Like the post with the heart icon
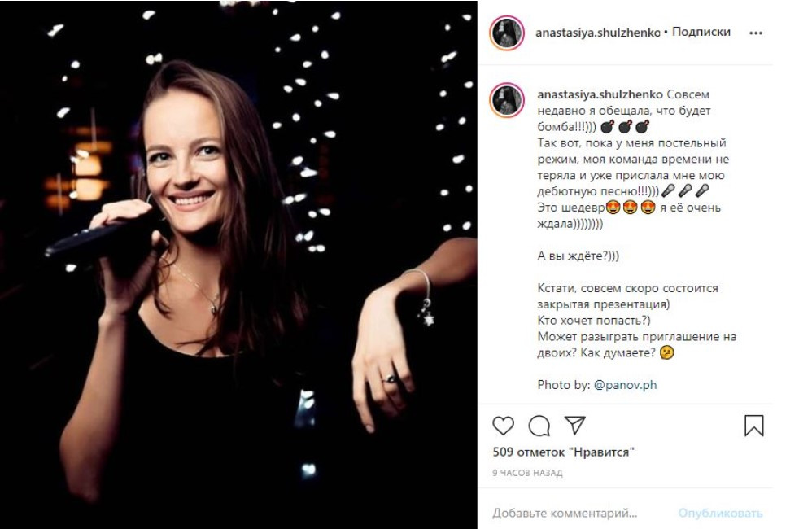This screenshot has height=529, width=812. (x=504, y=426)
